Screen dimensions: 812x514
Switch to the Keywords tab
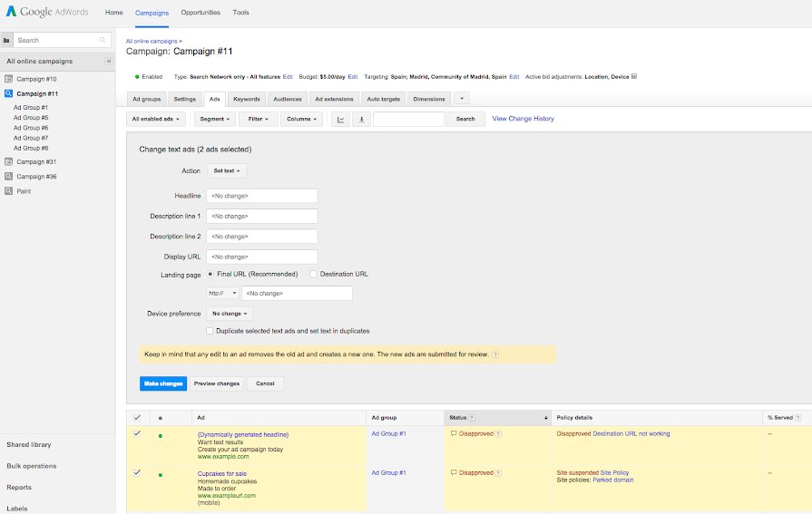[247, 99]
